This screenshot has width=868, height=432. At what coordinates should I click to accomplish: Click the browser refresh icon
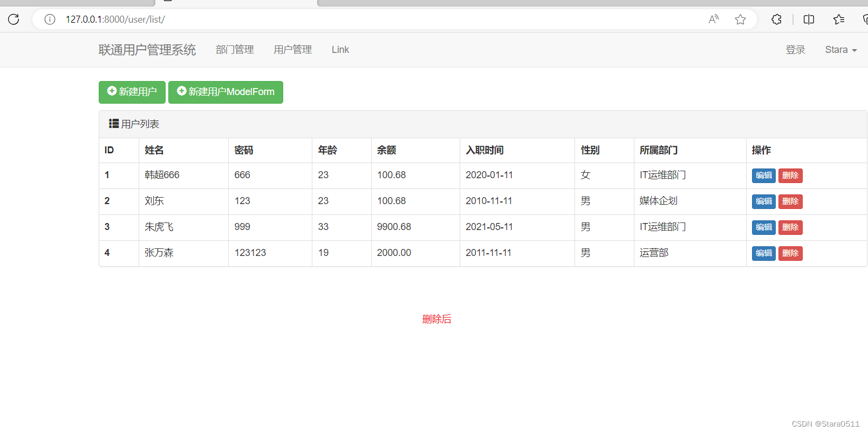[x=13, y=19]
